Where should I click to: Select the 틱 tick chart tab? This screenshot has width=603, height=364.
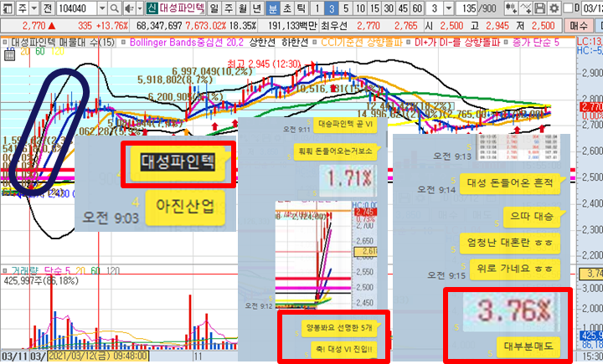point(301,8)
